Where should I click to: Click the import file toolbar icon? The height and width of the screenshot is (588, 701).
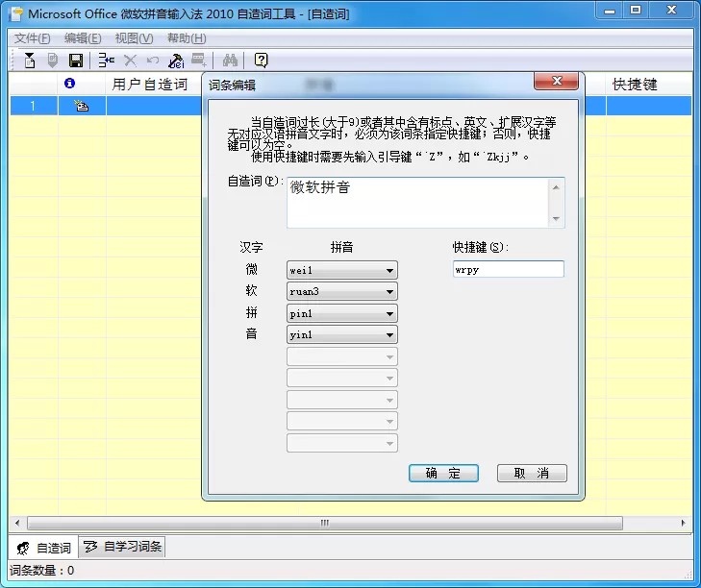pos(30,60)
